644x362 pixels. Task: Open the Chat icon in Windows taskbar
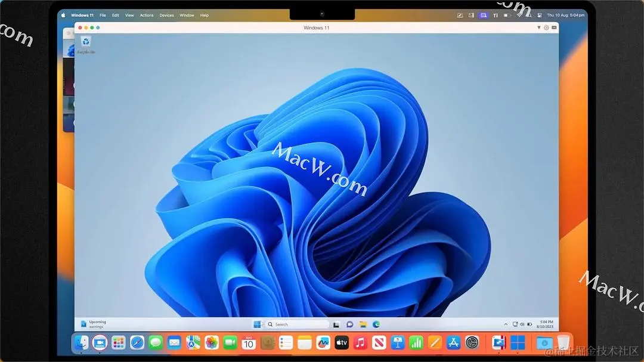pyautogui.click(x=349, y=324)
